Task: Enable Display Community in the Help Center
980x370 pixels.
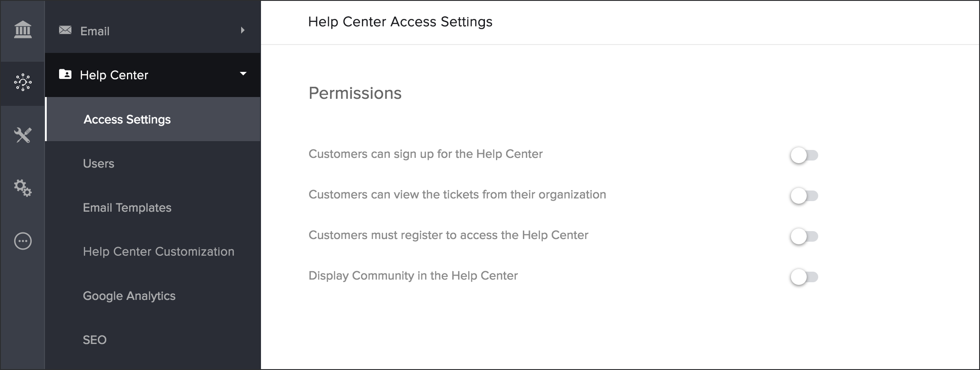Action: click(804, 277)
